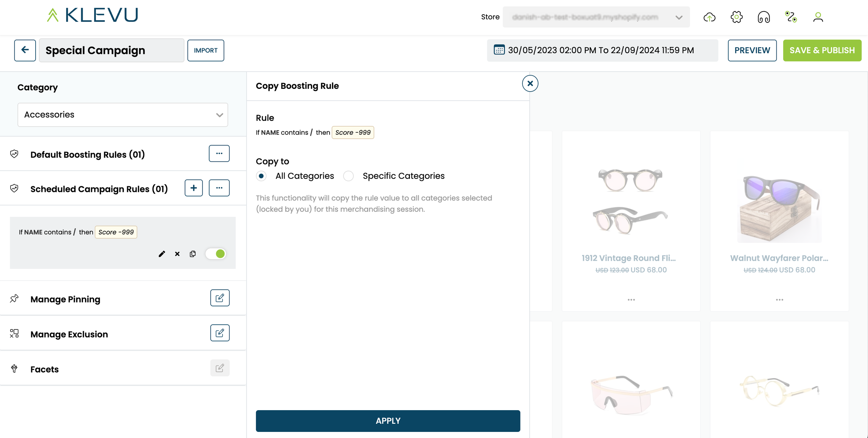Image resolution: width=868 pixels, height=438 pixels.
Task: Add a new Scheduled Campaign Rule
Action: [194, 188]
